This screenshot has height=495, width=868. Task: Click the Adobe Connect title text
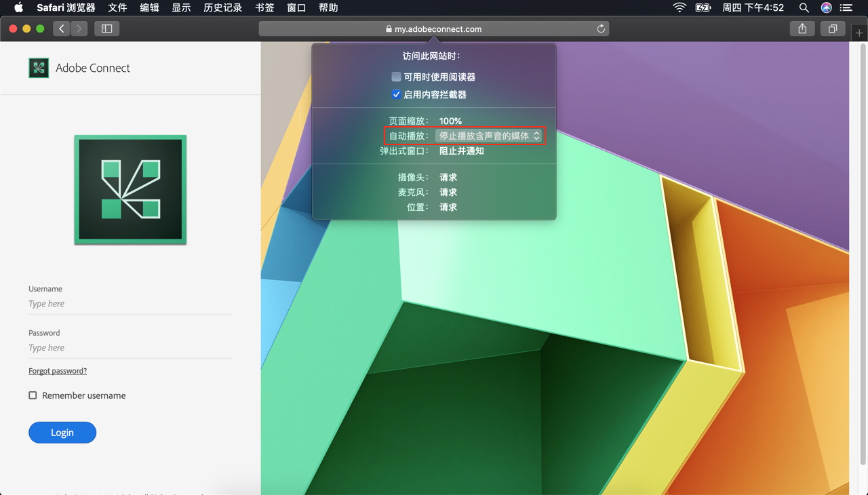[93, 68]
